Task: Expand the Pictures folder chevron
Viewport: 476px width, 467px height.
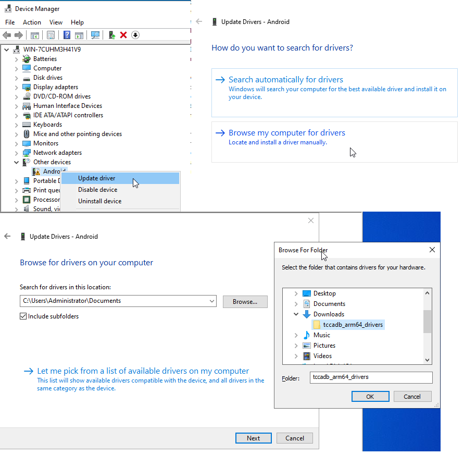Action: coord(296,346)
